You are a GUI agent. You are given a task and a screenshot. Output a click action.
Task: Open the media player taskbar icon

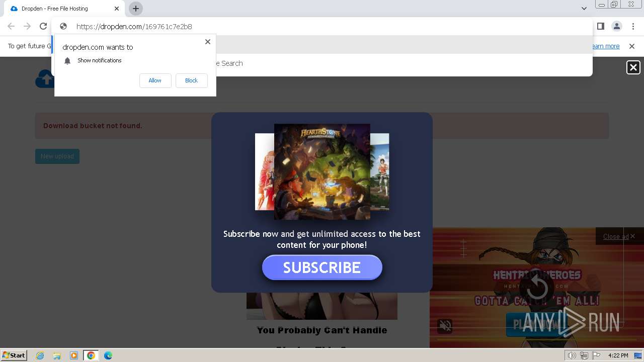pos(74,355)
